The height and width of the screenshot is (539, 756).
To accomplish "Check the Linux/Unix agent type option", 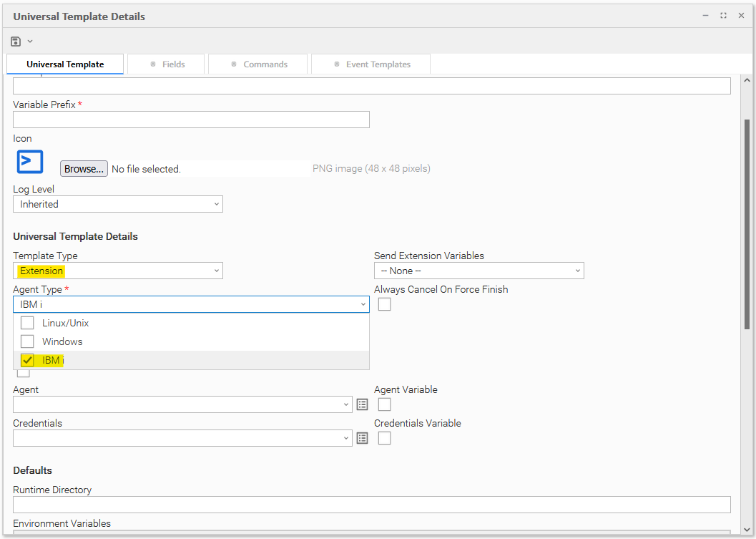I will point(27,323).
